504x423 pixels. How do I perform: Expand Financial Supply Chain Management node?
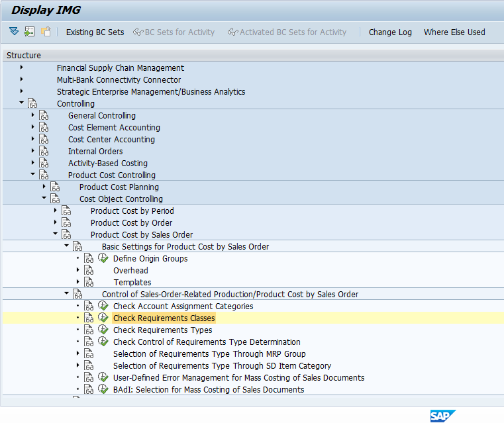click(x=22, y=68)
